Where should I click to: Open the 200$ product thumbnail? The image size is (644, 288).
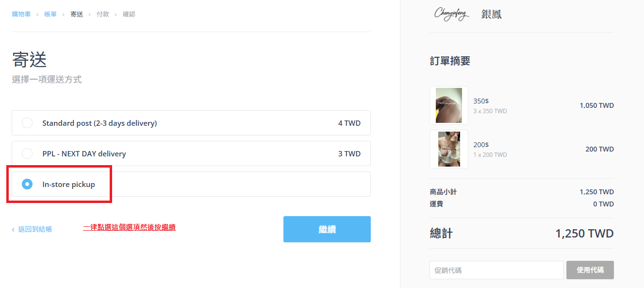(x=449, y=149)
